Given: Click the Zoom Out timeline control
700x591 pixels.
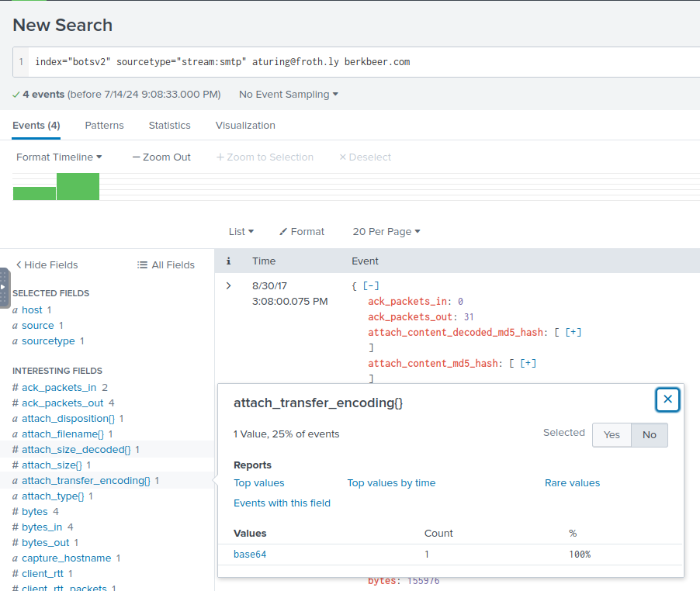Looking at the screenshot, I should [161, 157].
